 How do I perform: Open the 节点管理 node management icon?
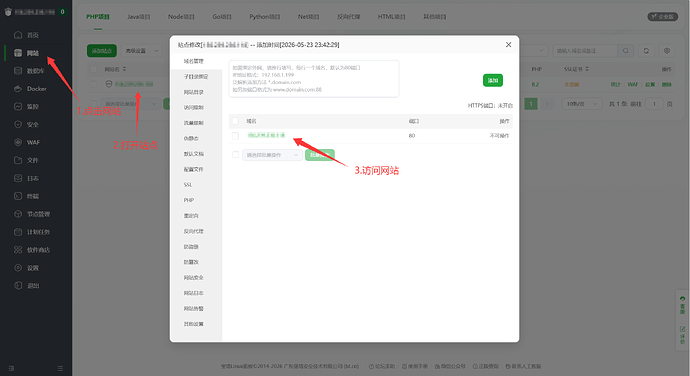[18, 214]
